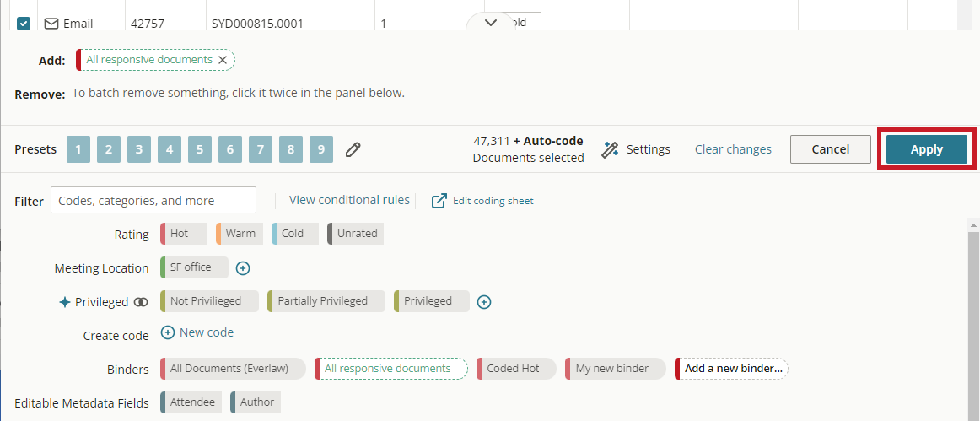Click the New code plus icon
Viewport: 980px width, 421px height.
(168, 332)
